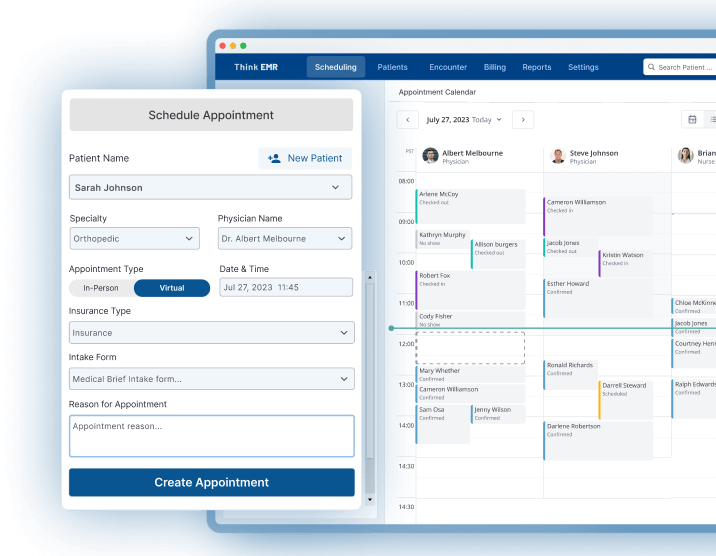Open Ralph Edwards' appointment
Viewport: 716px width, 556px height.
(694, 399)
